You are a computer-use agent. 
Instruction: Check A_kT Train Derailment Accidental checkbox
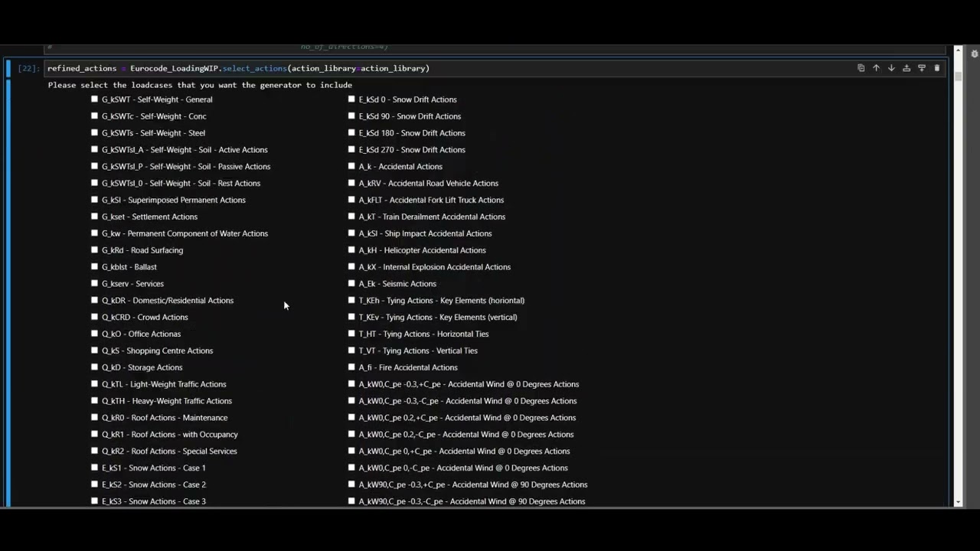pyautogui.click(x=351, y=217)
